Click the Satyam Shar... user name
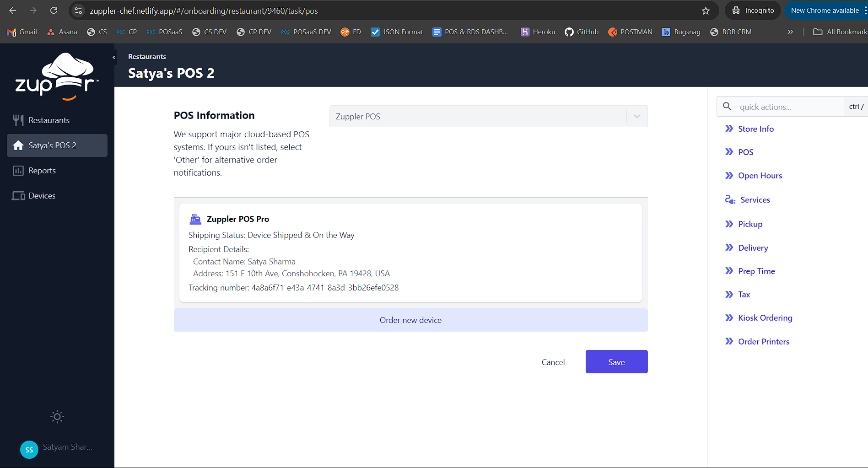Image resolution: width=868 pixels, height=468 pixels. coord(68,447)
